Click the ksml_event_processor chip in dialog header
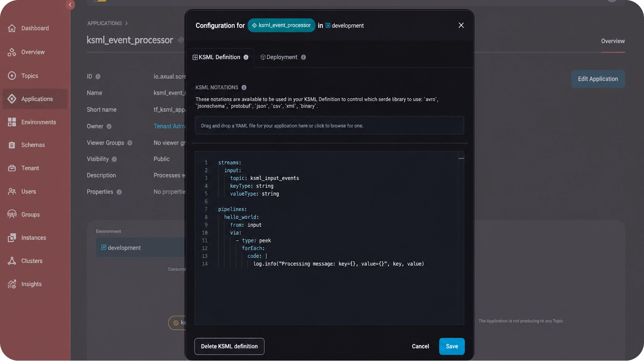The image size is (644, 361). (282, 25)
